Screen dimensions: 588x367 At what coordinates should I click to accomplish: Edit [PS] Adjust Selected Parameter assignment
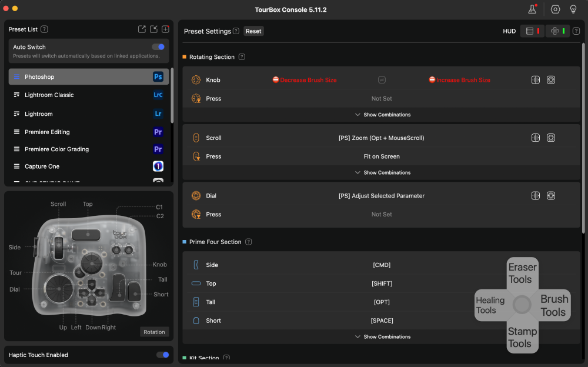pos(382,196)
